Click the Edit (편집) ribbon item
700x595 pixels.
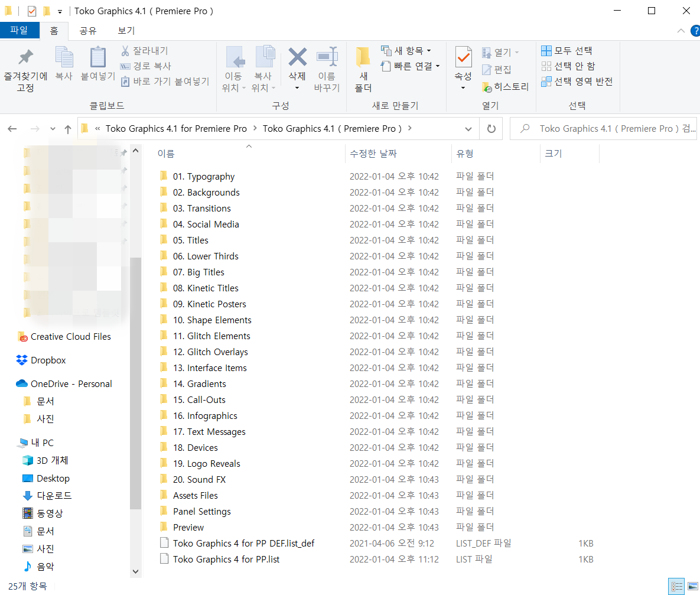coord(497,70)
